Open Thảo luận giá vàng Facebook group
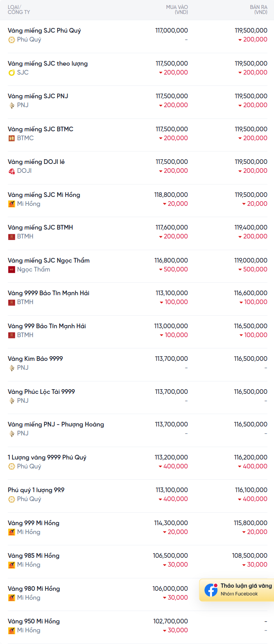Screen dimensions: 274x644 click(x=237, y=590)
